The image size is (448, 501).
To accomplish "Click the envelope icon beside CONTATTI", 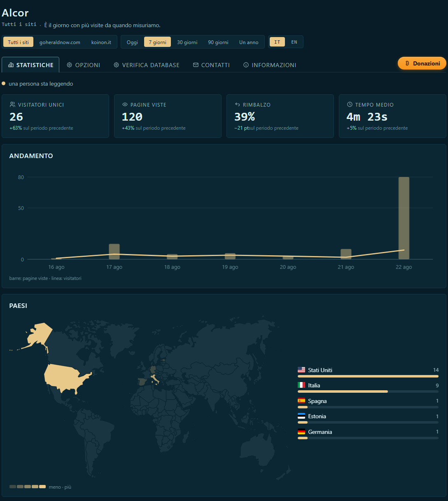I will pyautogui.click(x=196, y=65).
